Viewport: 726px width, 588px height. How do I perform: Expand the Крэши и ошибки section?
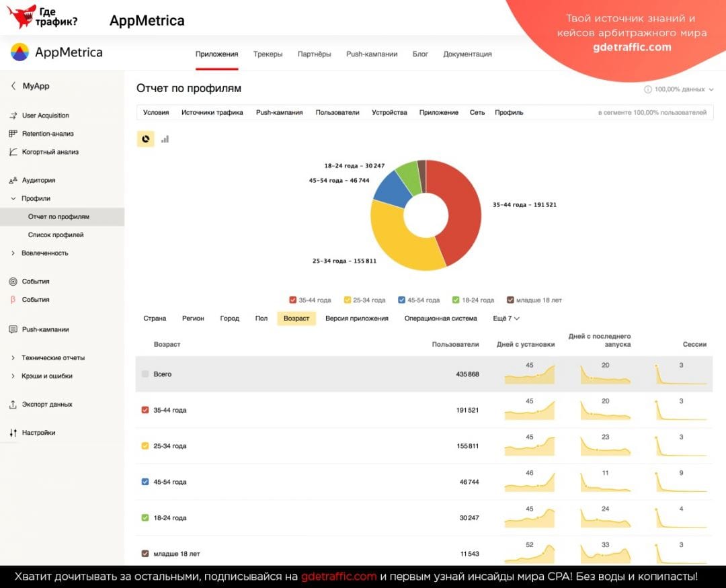click(x=13, y=376)
